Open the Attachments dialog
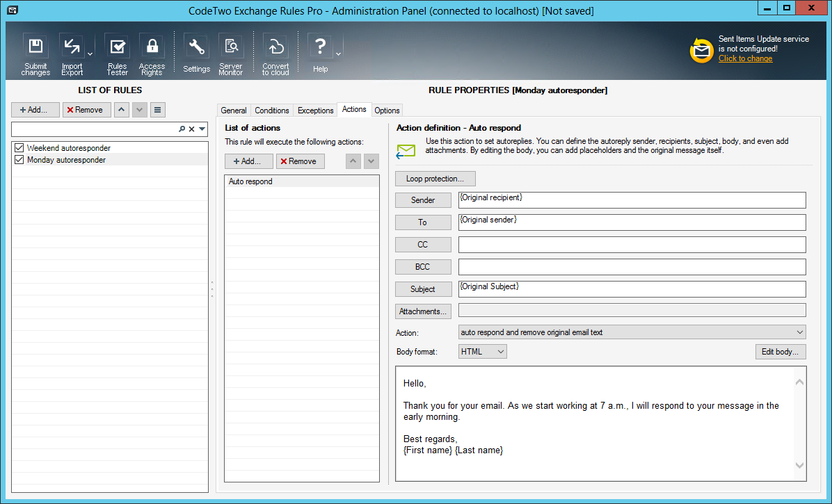Image resolution: width=832 pixels, height=504 pixels. [423, 311]
